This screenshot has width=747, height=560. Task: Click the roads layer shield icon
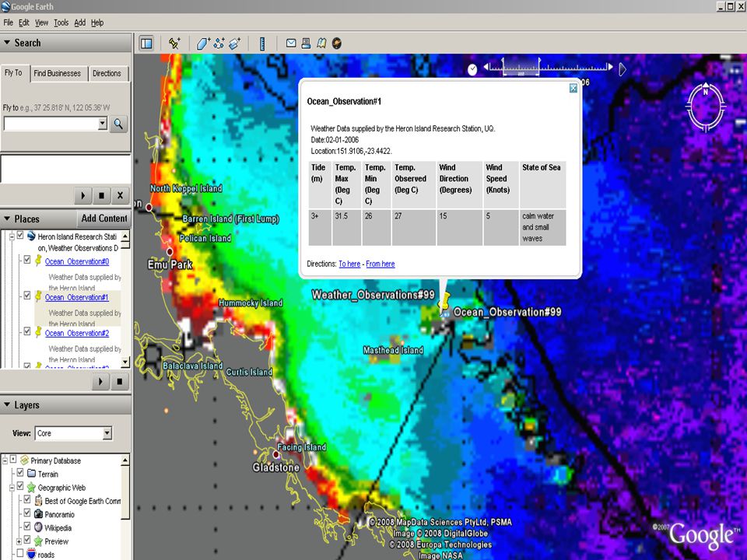pyautogui.click(x=31, y=554)
